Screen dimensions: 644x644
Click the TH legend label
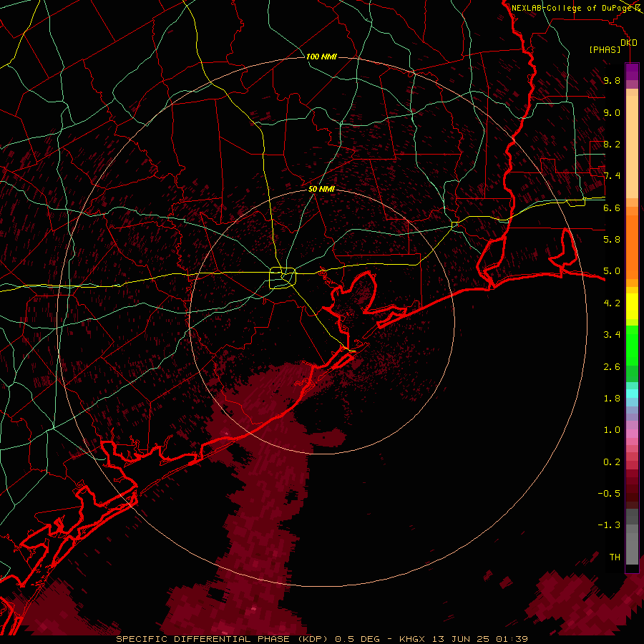pyautogui.click(x=615, y=557)
